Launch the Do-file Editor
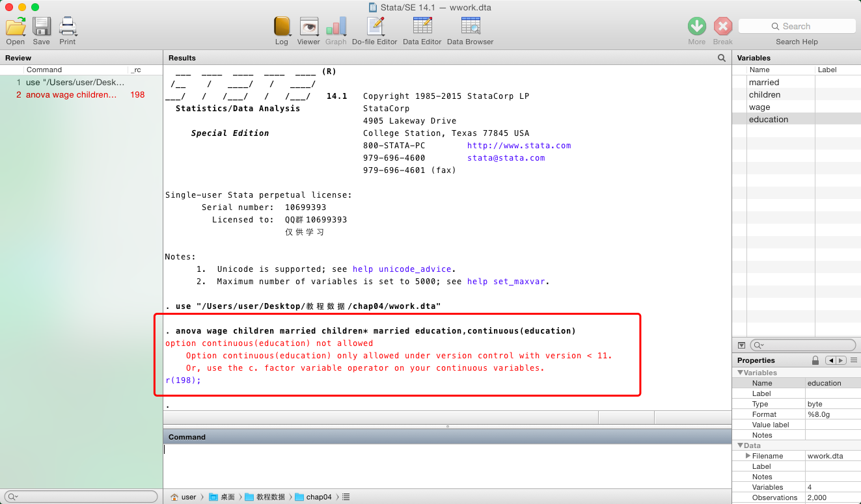Image resolution: width=861 pixels, height=504 pixels. 375,27
